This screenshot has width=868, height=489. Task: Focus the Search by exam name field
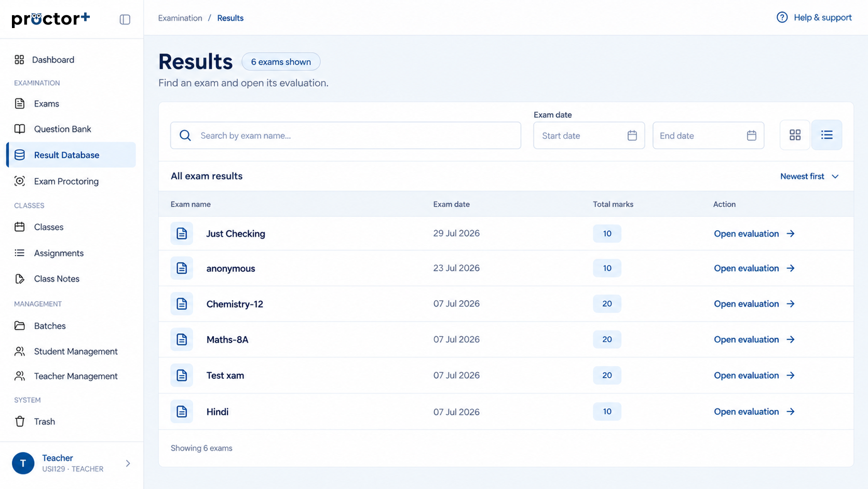[346, 136]
